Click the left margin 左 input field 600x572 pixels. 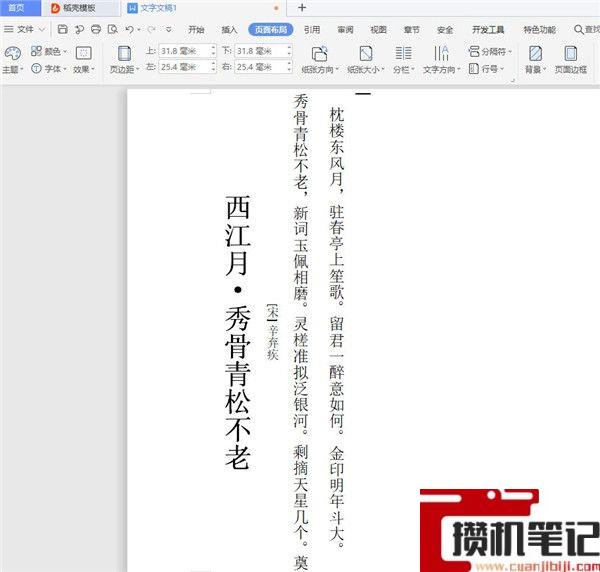click(184, 67)
